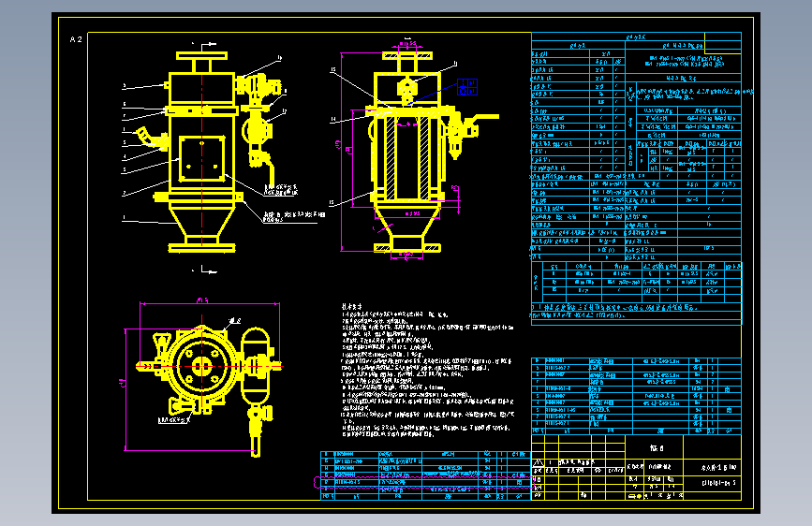Select the blue tolerance annotation boxes

tap(467, 87)
